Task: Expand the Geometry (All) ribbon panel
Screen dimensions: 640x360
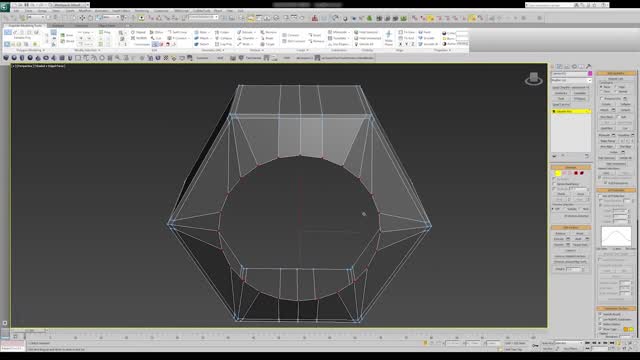Action: [x=213, y=50]
